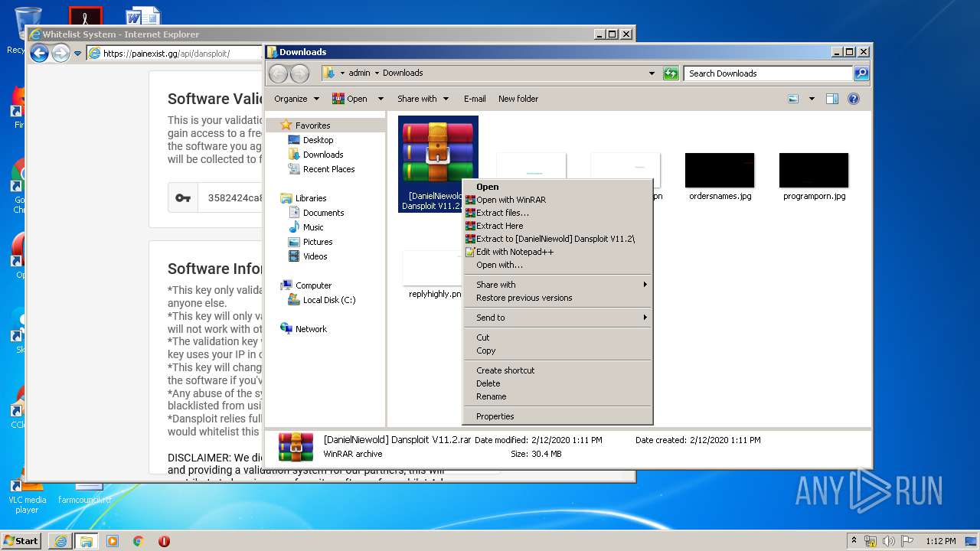The height and width of the screenshot is (551, 980).
Task: Choose Create shortcut from context menu
Action: coord(557,370)
